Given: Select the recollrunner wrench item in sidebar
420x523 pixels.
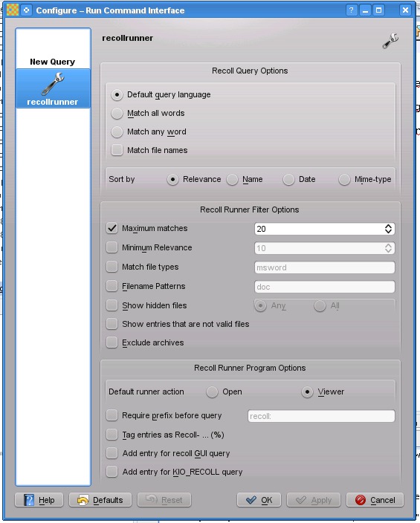Looking at the screenshot, I should pyautogui.click(x=53, y=88).
